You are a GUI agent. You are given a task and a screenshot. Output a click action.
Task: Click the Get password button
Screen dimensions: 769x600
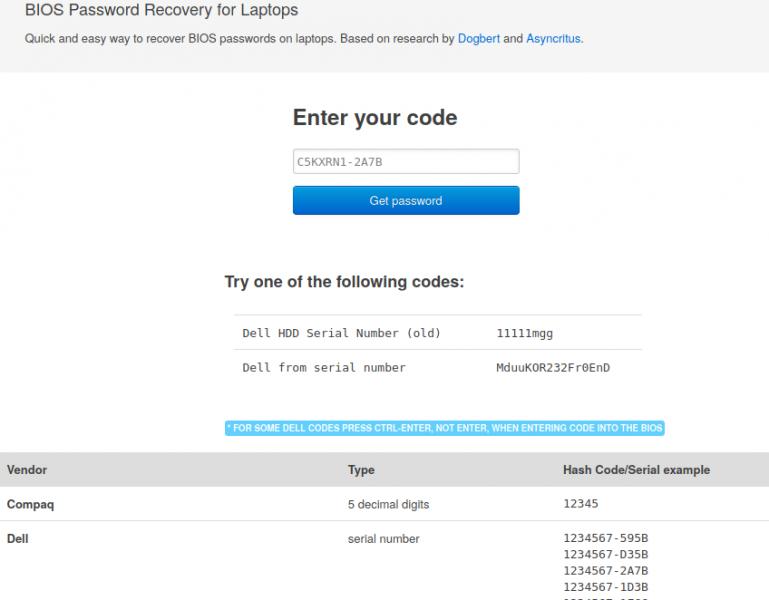coord(406,200)
